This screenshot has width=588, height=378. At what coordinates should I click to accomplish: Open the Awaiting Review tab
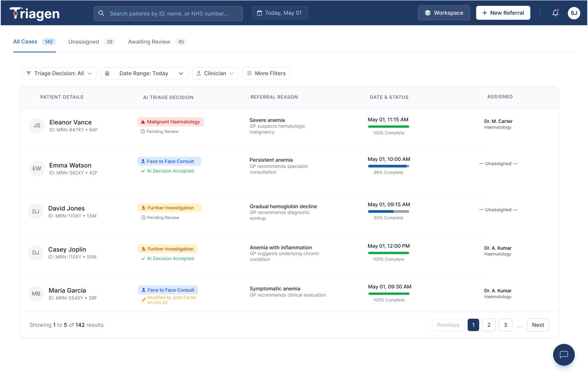[157, 42]
